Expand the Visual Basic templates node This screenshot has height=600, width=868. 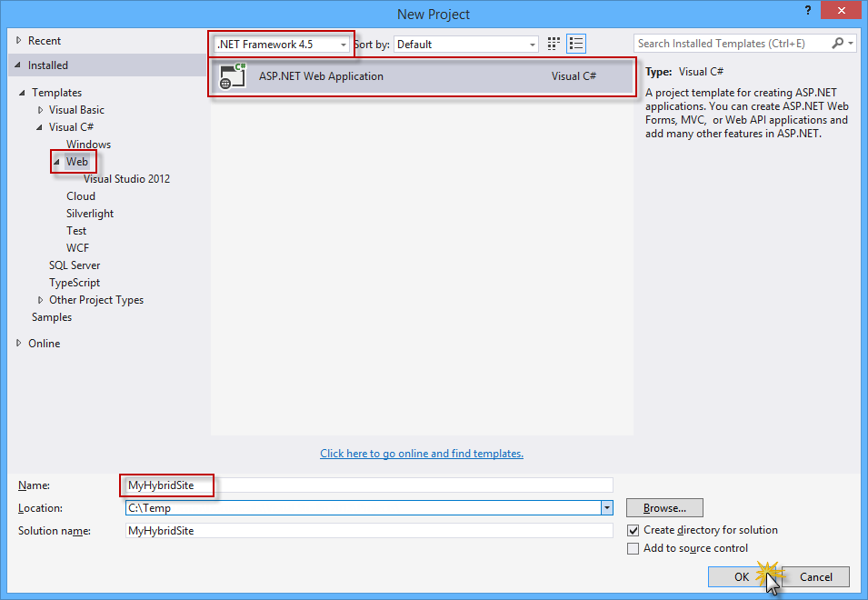coord(39,109)
